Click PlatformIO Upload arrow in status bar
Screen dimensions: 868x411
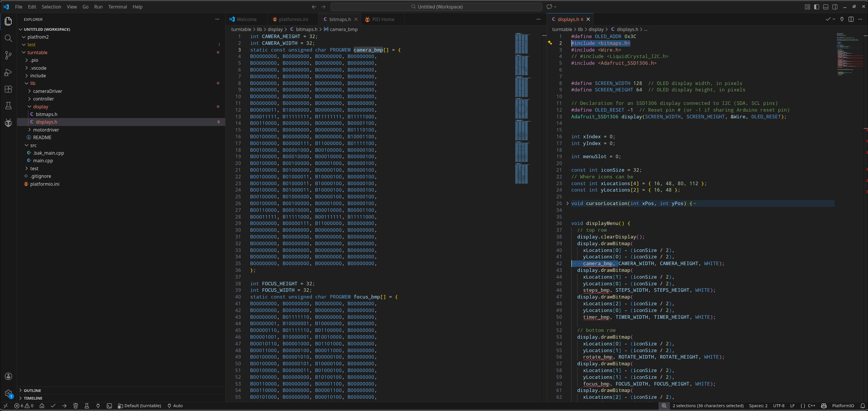[x=64, y=406]
